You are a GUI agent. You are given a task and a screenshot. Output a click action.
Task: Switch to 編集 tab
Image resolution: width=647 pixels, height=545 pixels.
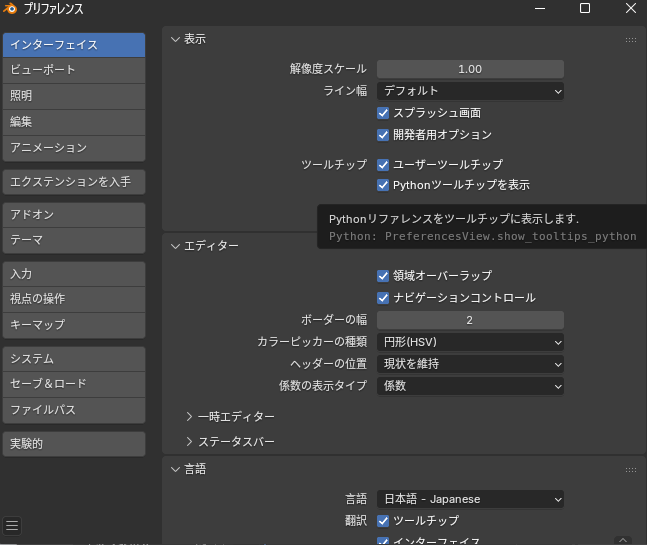(x=74, y=122)
